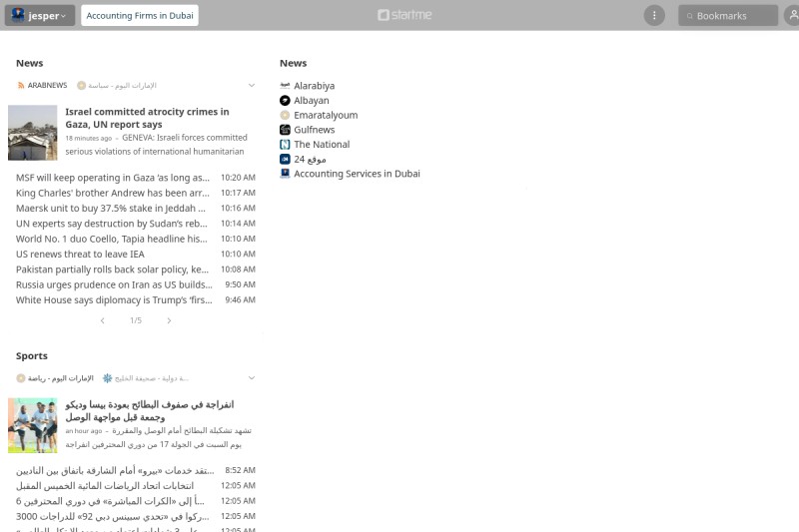Image resolution: width=799 pixels, height=532 pixels.
Task: Switch to صحيفة الخليج sports feed tab
Action: coord(146,378)
